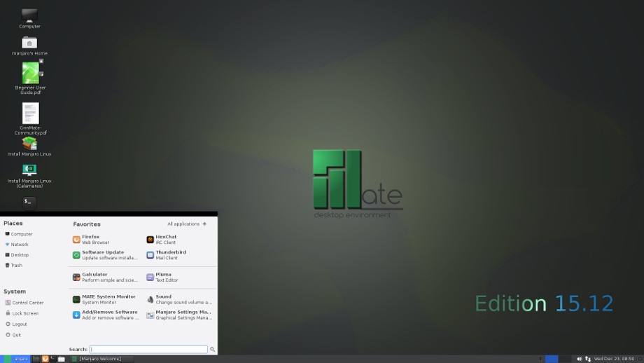644x363 pixels.
Task: Click terminal launcher in bottom panel
Action: click(x=53, y=359)
